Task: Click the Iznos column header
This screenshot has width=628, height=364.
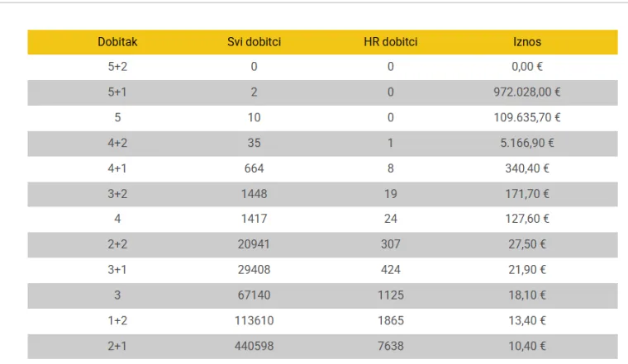Action: coord(527,42)
